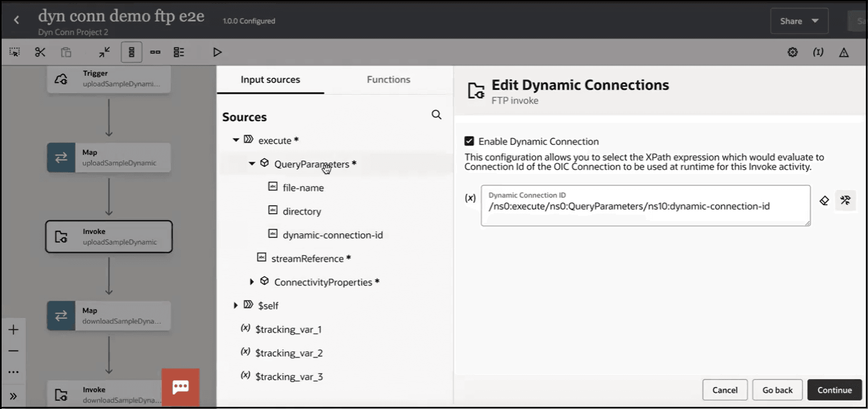This screenshot has height=409, width=868.
Task: Click the back arrow in header
Action: (x=17, y=20)
